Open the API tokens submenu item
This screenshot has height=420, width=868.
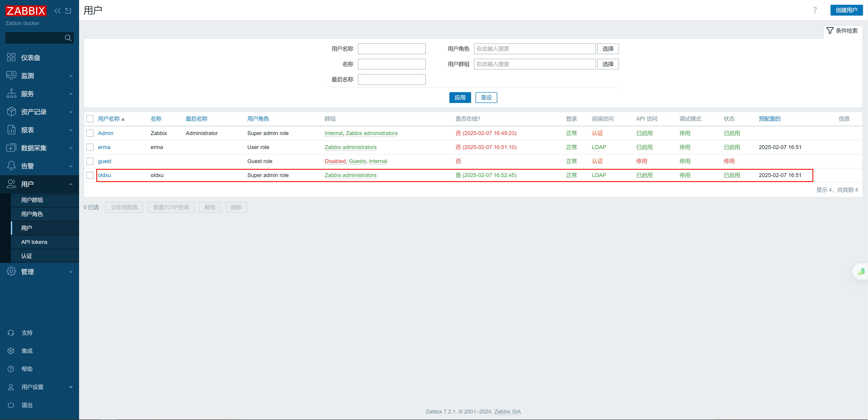click(34, 242)
